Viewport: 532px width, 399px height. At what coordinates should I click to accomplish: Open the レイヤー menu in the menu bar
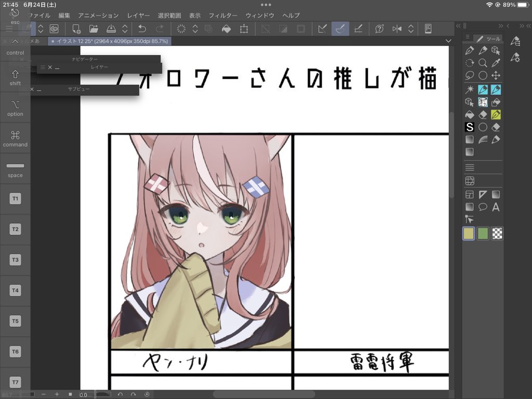click(138, 16)
